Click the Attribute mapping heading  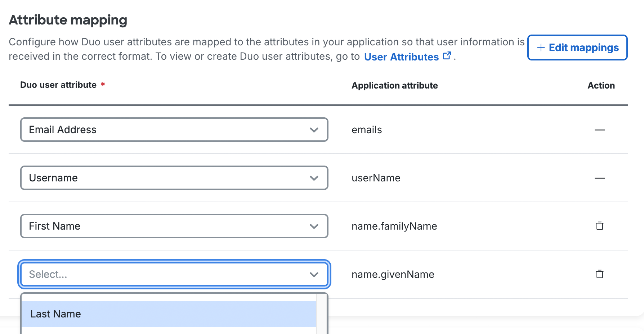click(x=68, y=20)
